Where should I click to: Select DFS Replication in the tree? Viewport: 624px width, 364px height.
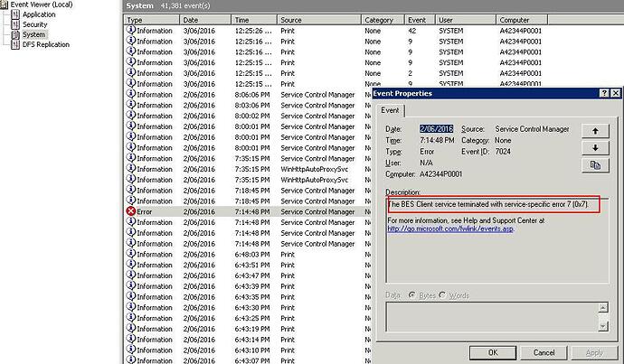click(46, 44)
